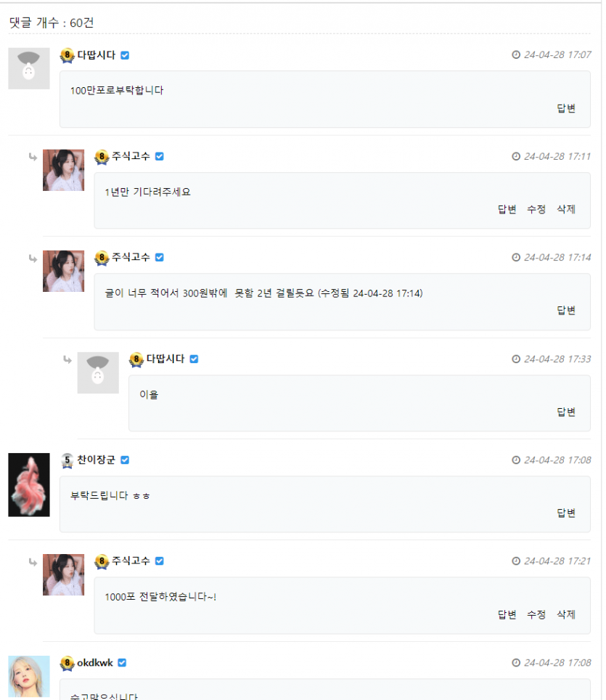Image resolution: width=606 pixels, height=700 pixels.
Task: Click the reply arrow before the 이올 comment
Action: [67, 359]
